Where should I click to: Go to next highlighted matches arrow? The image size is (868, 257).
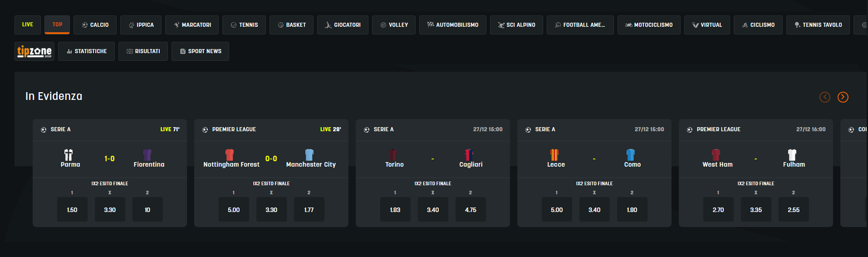click(843, 97)
